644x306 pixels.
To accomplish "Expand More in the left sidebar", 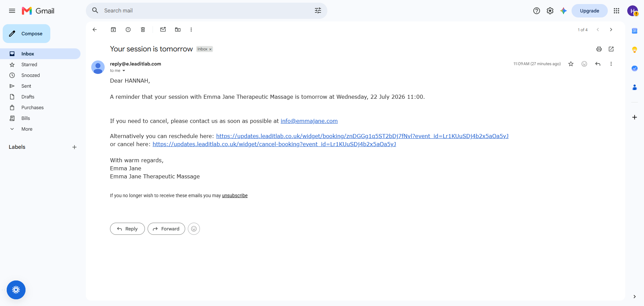I will point(27,129).
